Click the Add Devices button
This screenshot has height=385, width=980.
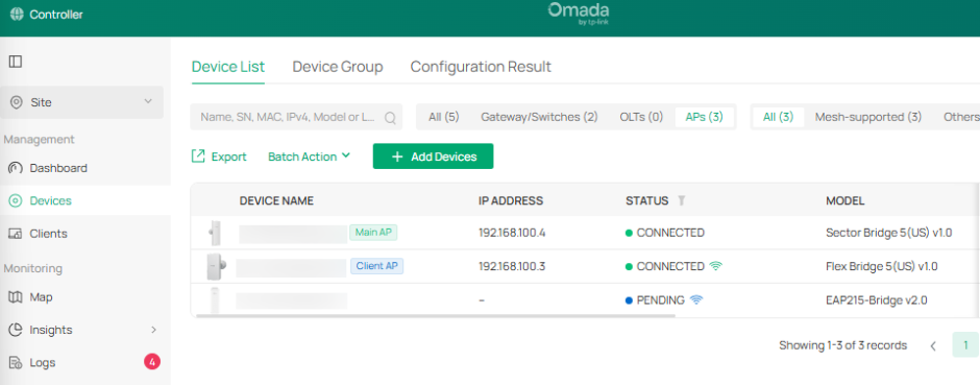(x=434, y=156)
